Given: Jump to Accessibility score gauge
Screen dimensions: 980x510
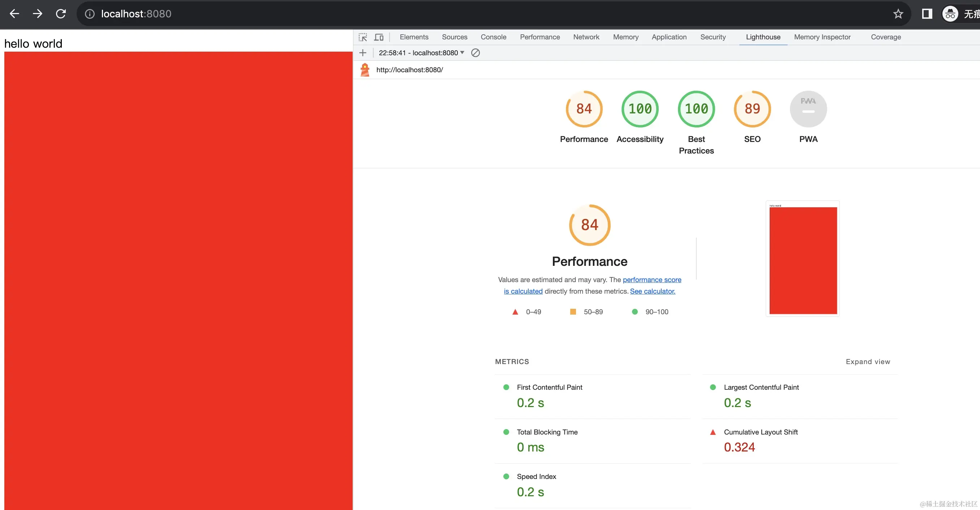Looking at the screenshot, I should (640, 109).
